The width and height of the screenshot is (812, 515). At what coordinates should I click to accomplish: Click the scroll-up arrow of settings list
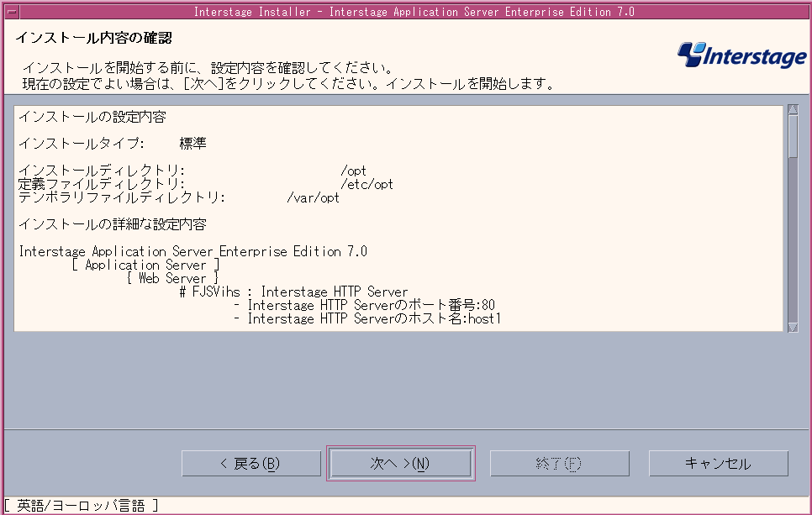[x=793, y=110]
